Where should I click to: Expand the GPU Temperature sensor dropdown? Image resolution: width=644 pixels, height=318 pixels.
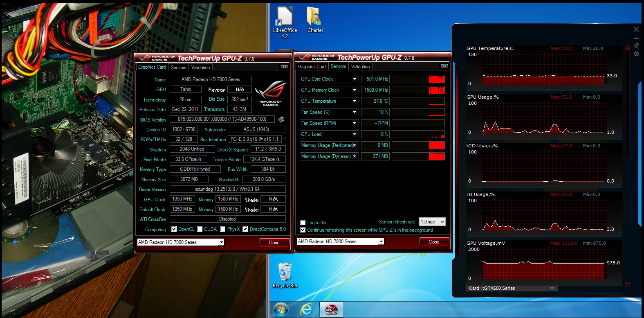355,101
